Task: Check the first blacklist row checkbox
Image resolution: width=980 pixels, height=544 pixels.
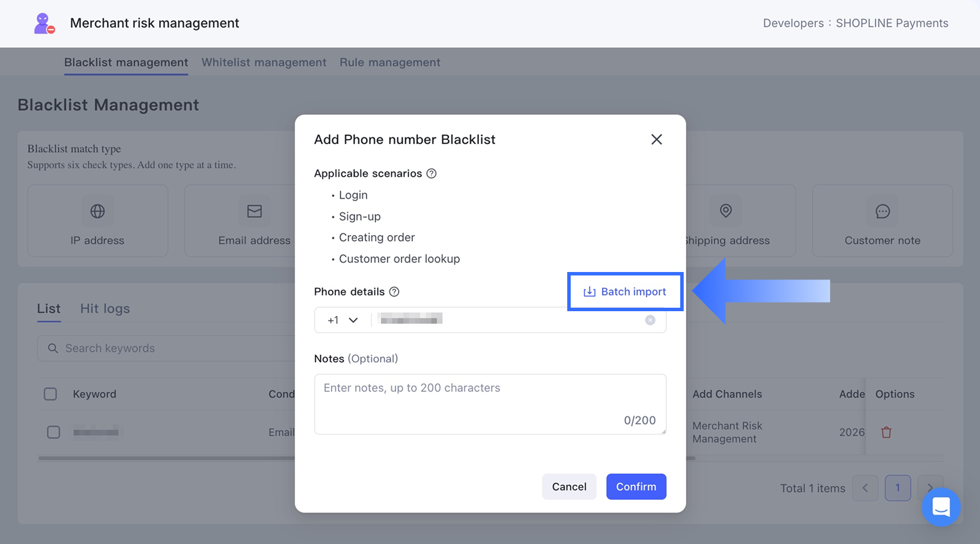Action: (54, 432)
